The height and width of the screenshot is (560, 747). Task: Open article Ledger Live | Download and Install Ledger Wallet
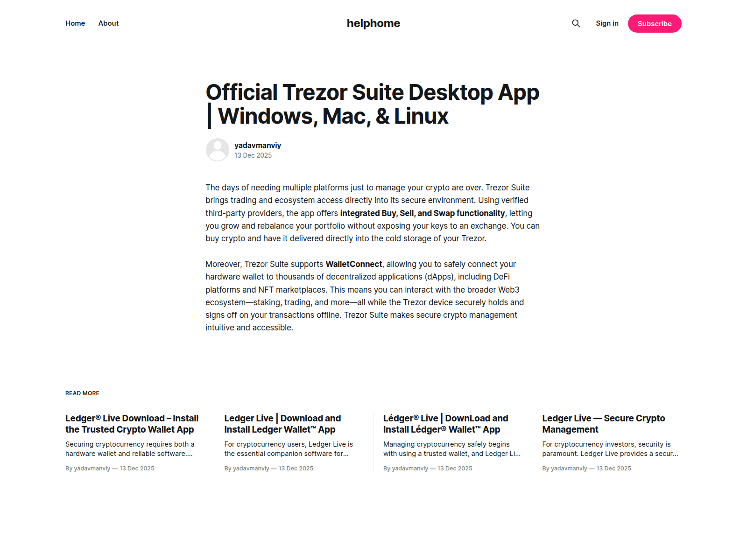[x=282, y=424]
